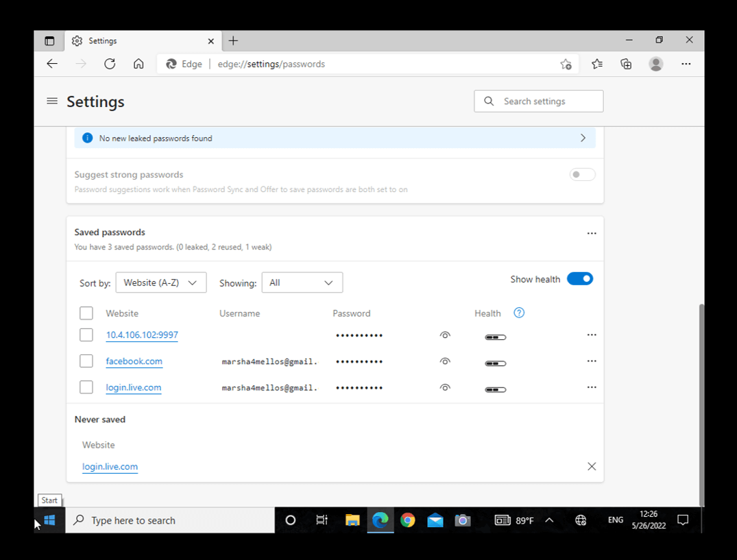Open the 10.4.106.102:9997 website link

pyautogui.click(x=142, y=335)
